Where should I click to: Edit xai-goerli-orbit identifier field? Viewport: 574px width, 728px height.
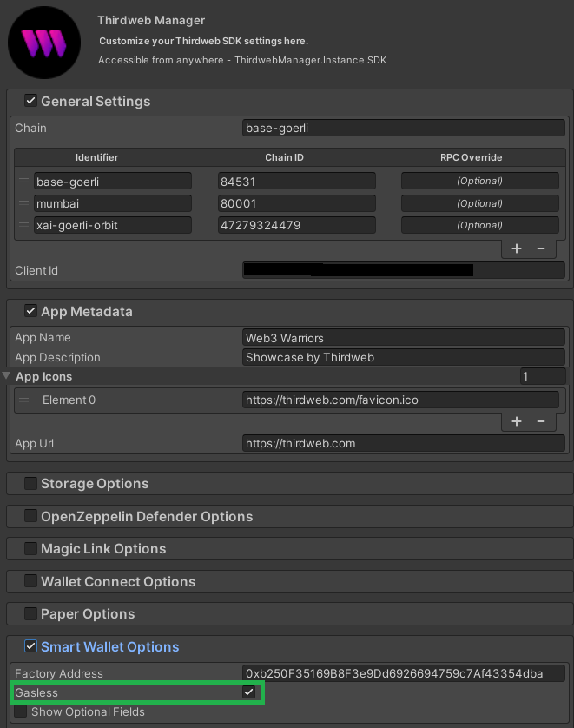[112, 225]
